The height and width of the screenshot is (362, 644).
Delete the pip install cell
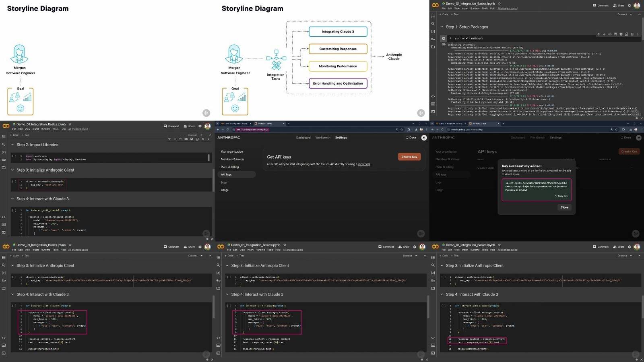pyautogui.click(x=632, y=34)
